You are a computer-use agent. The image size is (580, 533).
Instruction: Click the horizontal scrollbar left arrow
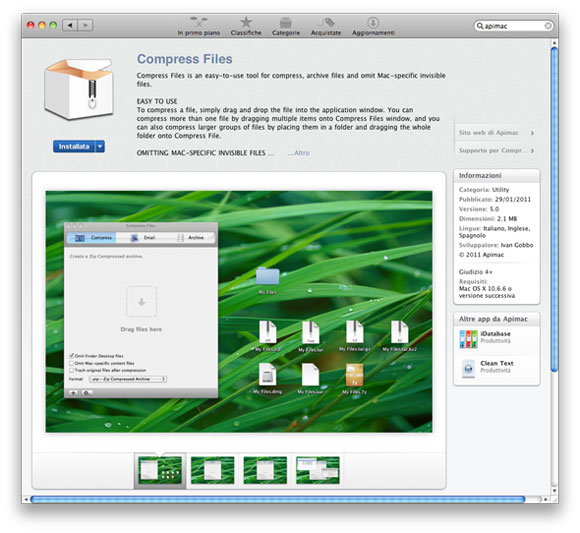click(x=26, y=499)
